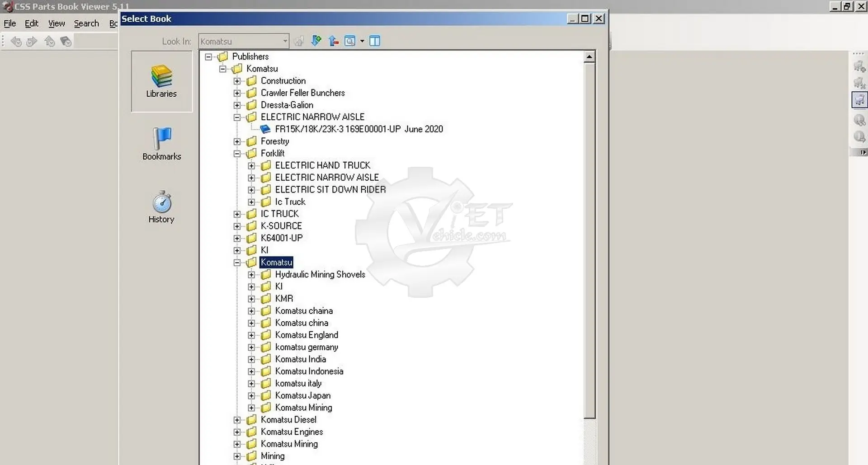Select the K-SOURCE folder
The image size is (868, 465).
pyautogui.click(x=281, y=226)
